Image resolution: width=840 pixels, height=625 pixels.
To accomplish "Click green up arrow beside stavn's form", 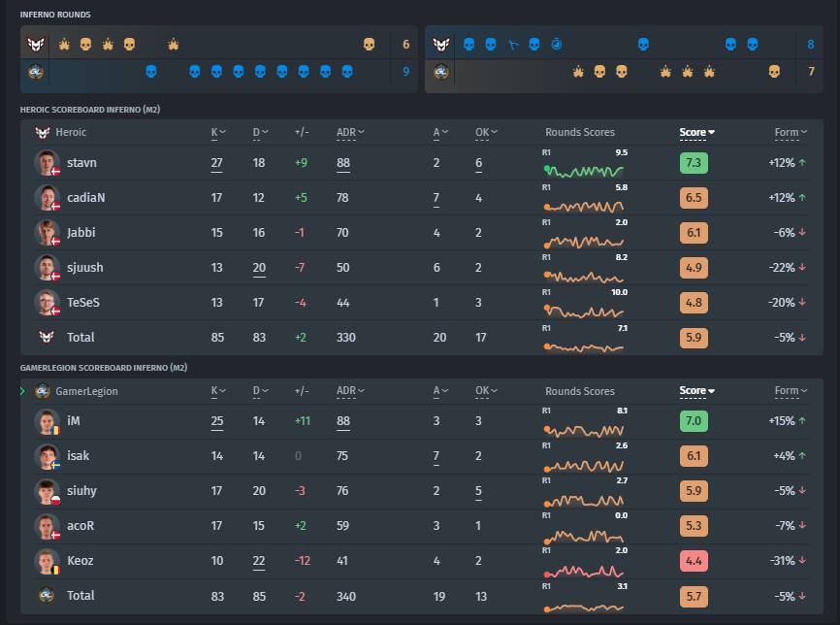I will tap(802, 162).
